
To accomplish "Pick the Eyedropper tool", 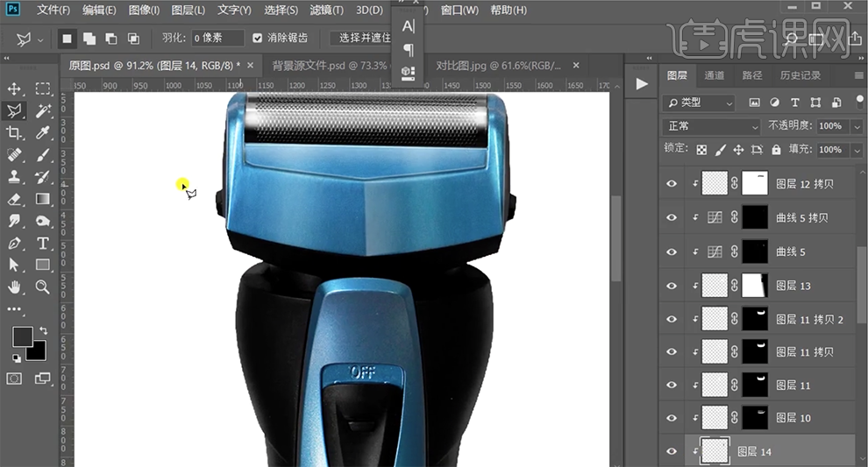I will click(43, 133).
